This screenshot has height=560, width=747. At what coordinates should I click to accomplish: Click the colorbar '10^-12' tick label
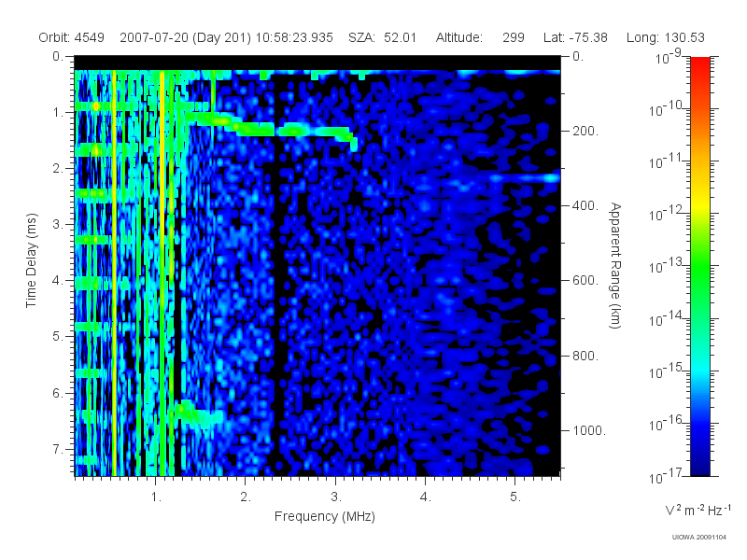pyautogui.click(x=665, y=214)
